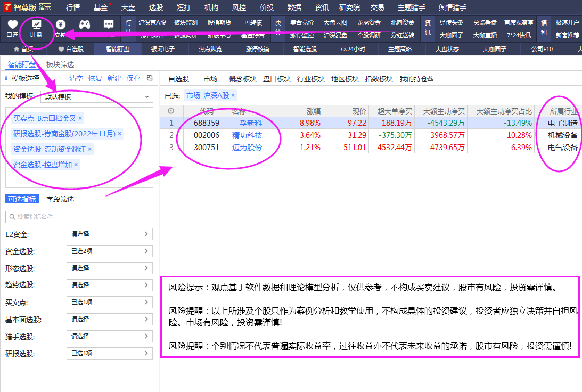
Task: Switch to the 首页 tab
Action: [23, 49]
